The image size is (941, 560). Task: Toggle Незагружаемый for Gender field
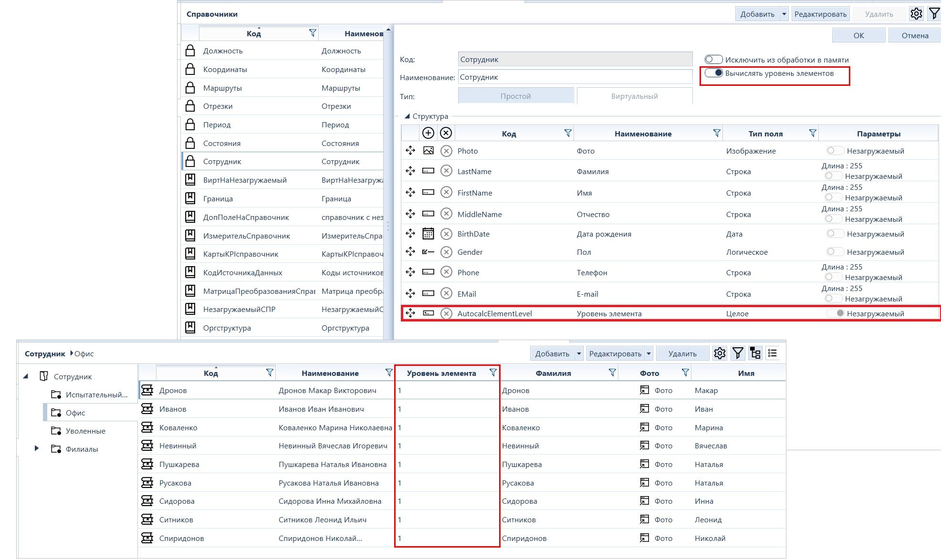pos(835,251)
